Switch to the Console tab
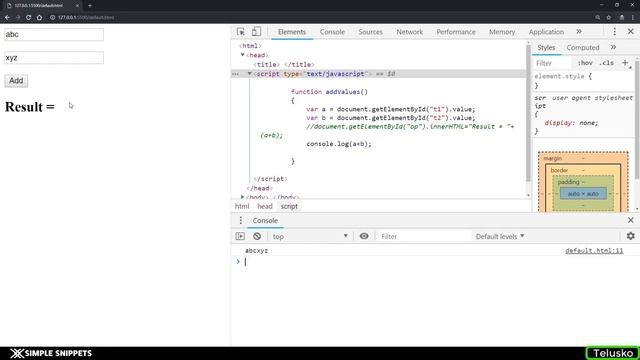This screenshot has width=640, height=360. point(332,32)
